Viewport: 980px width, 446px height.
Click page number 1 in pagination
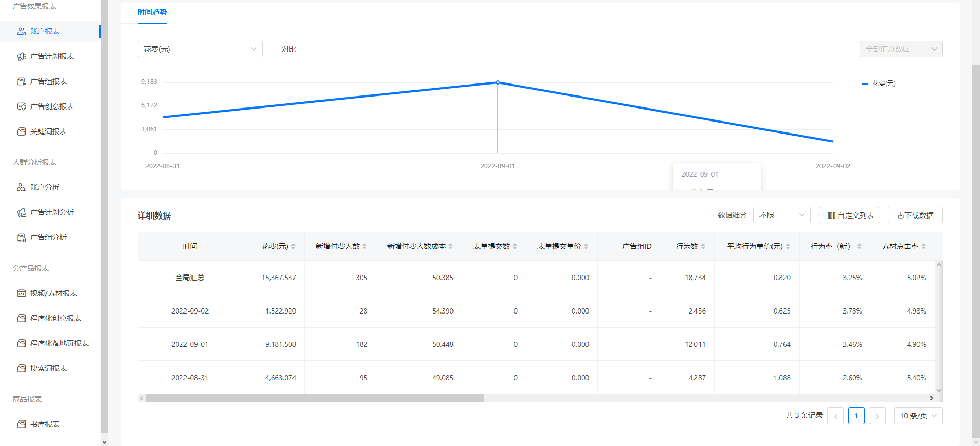856,416
